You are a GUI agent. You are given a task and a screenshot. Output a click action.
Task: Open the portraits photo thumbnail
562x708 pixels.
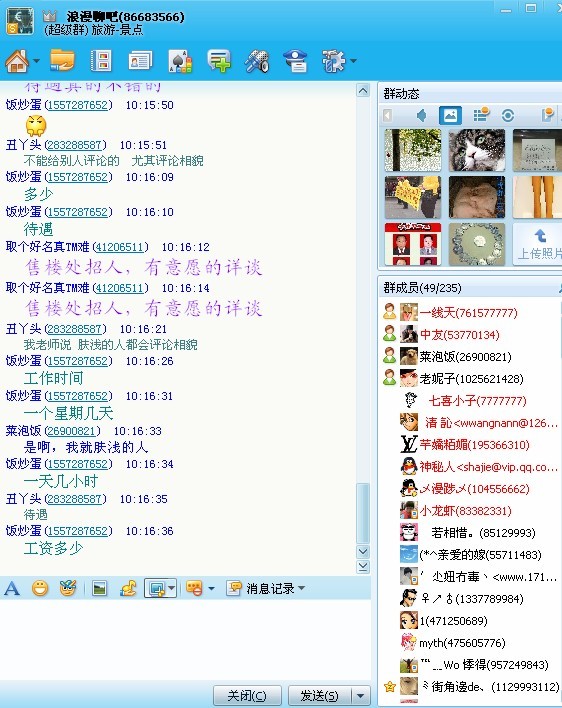413,244
